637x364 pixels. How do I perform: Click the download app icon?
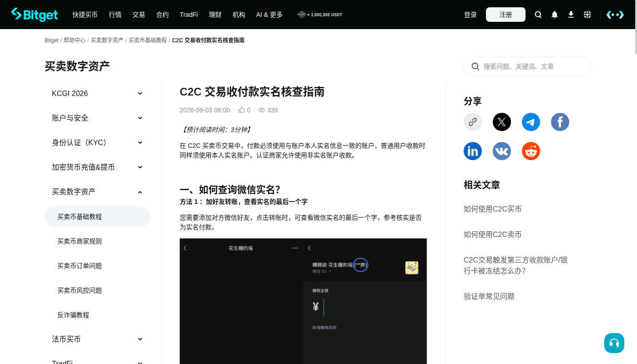[571, 15]
